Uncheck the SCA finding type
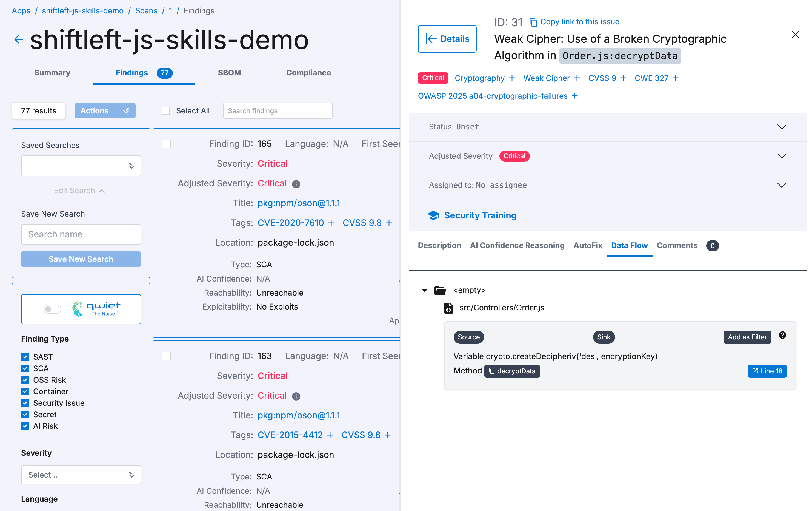Screen dimensions: 812x511 (25, 368)
